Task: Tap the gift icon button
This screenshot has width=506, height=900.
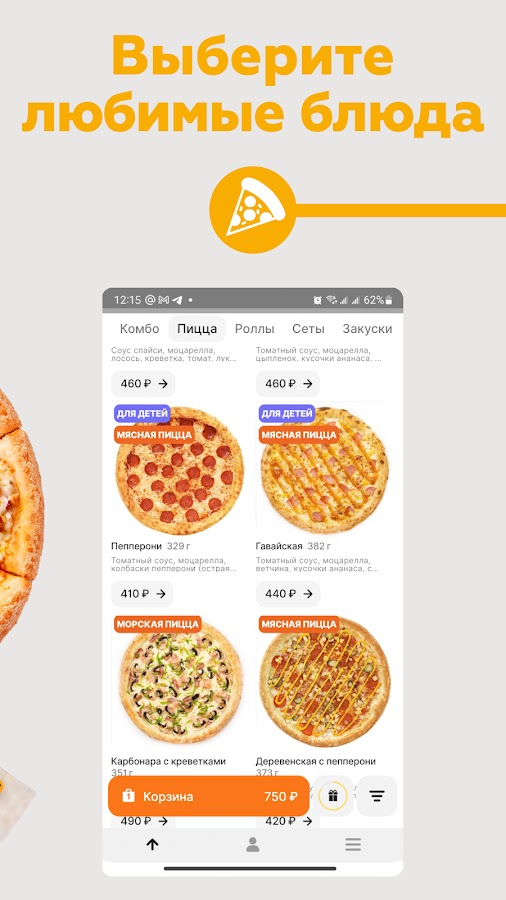Action: tap(333, 796)
